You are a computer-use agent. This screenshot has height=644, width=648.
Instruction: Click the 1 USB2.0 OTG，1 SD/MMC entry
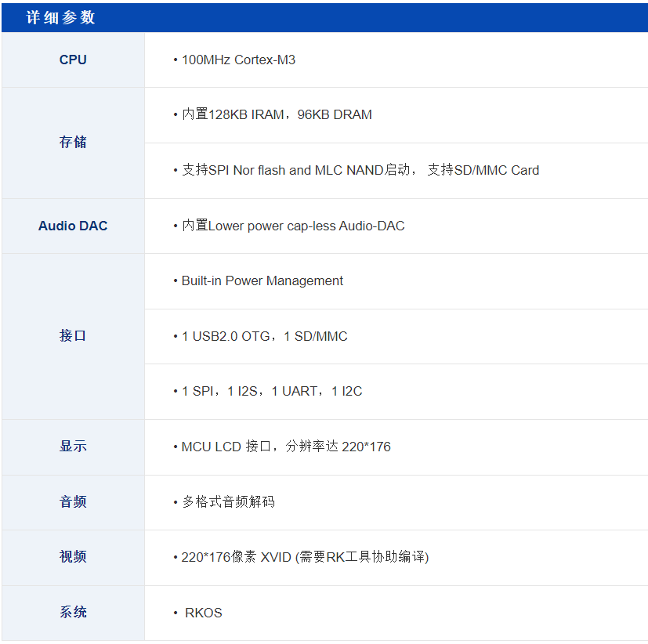tap(265, 336)
